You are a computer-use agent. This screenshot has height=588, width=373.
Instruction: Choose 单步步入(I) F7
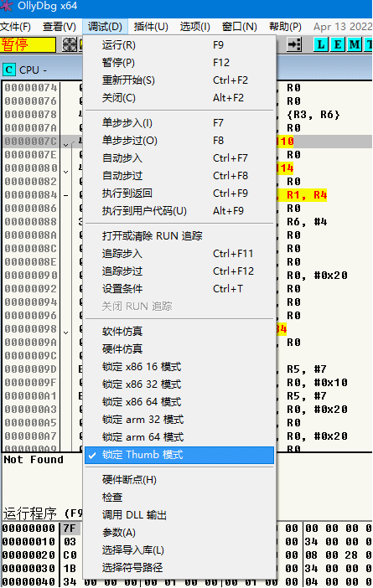[x=179, y=123]
